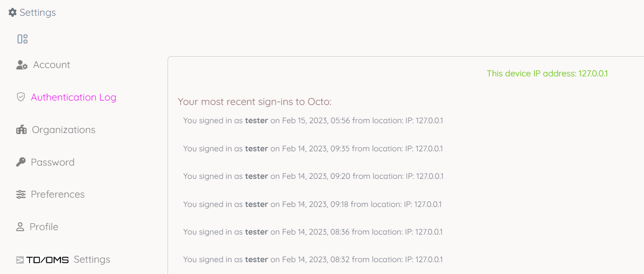Click the device IP address text
The width and height of the screenshot is (644, 274).
coord(547,73)
